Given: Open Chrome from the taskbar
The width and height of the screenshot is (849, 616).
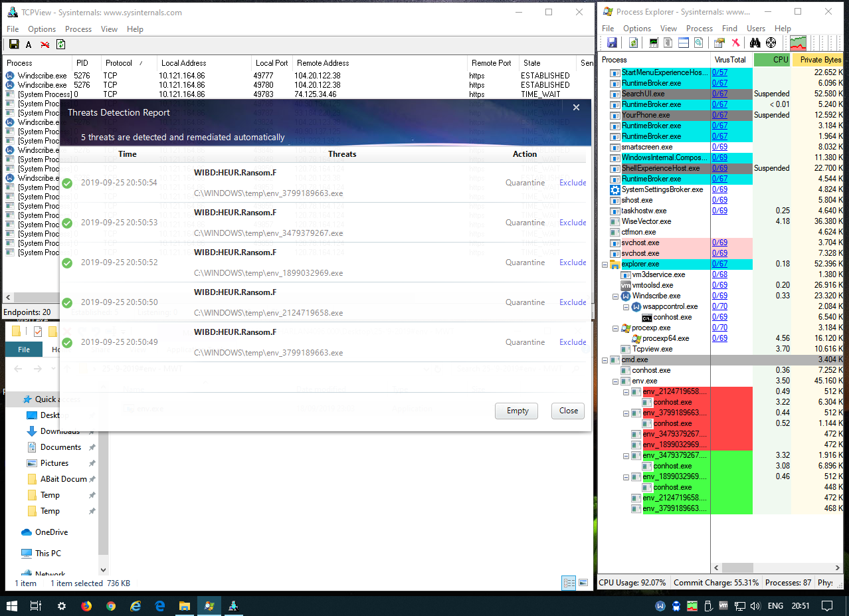Looking at the screenshot, I should tap(111, 606).
